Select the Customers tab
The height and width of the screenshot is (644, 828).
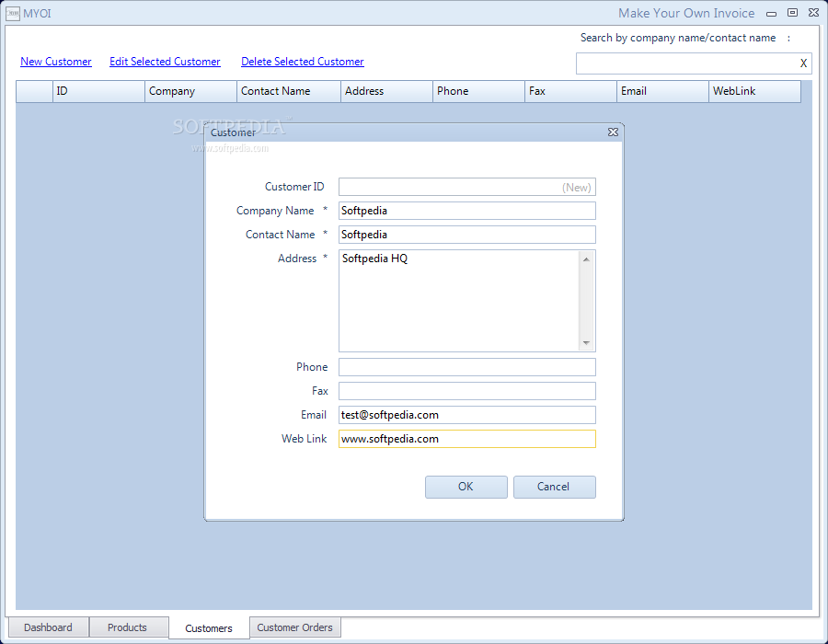[209, 628]
